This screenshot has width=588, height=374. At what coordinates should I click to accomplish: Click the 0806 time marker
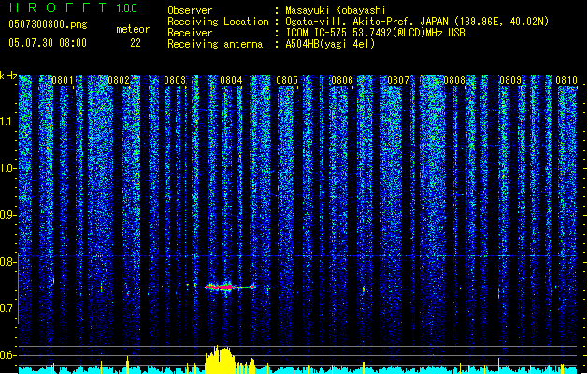[x=342, y=80]
